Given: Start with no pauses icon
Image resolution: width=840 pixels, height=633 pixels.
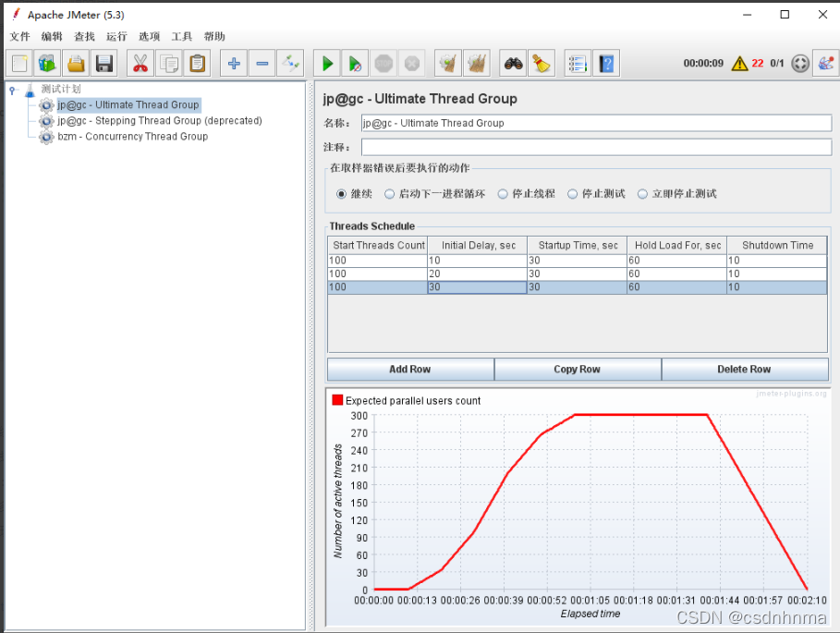Looking at the screenshot, I should pyautogui.click(x=355, y=64).
